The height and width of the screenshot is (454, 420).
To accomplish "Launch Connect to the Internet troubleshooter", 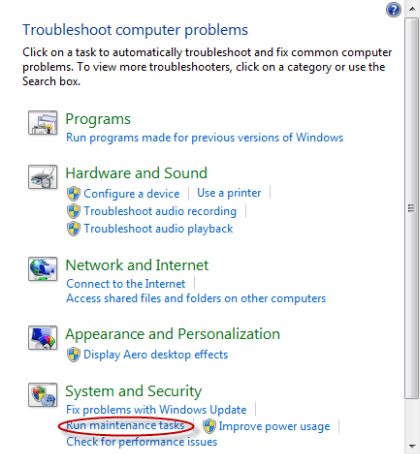I will pos(126,284).
